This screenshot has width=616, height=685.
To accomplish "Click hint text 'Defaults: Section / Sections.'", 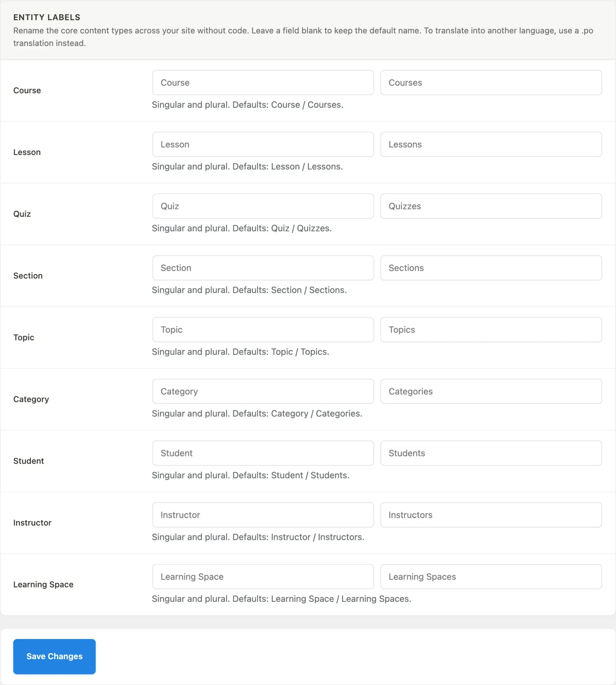I will pyautogui.click(x=290, y=290).
